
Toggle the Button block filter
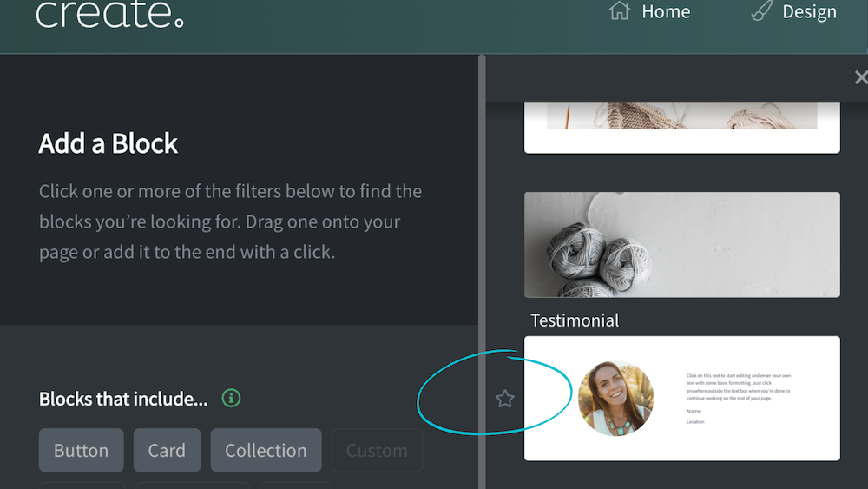point(82,450)
